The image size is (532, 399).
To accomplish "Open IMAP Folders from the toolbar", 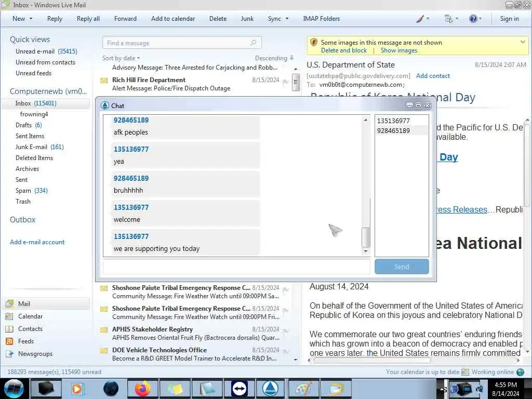I will pyautogui.click(x=321, y=19).
